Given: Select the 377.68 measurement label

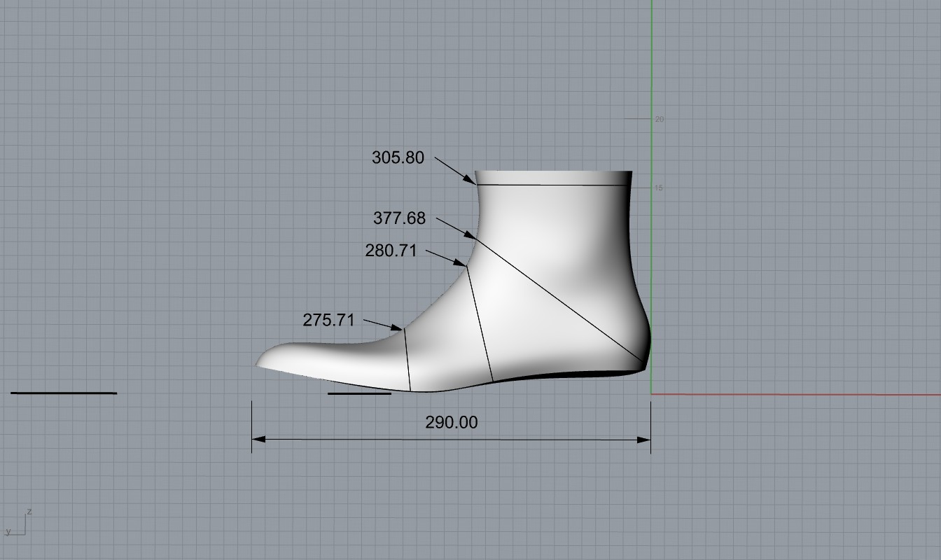Looking at the screenshot, I should [399, 218].
